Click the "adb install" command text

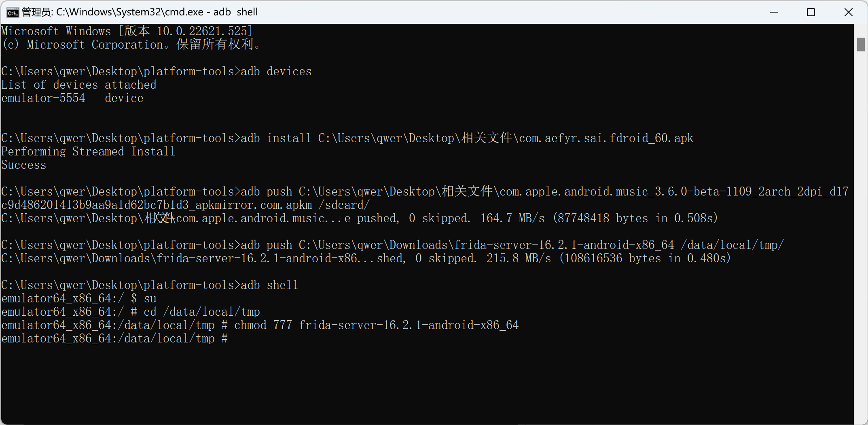(276, 138)
